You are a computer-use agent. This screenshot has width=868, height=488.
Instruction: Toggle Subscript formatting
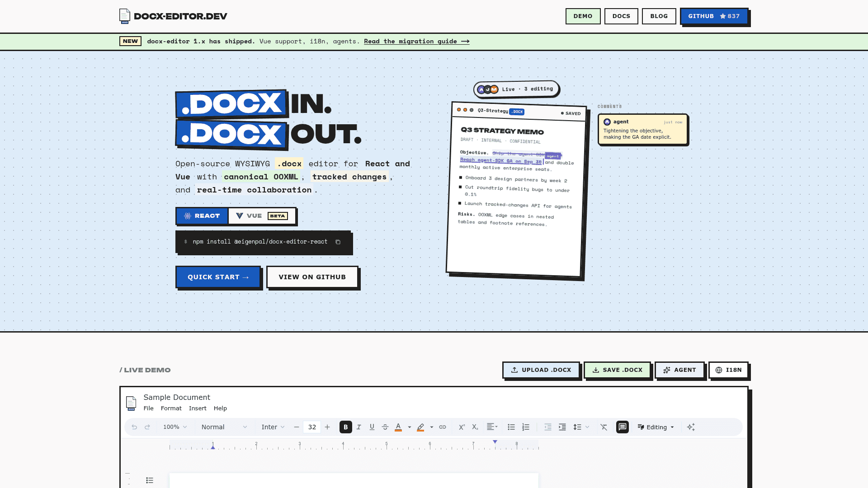[475, 427]
